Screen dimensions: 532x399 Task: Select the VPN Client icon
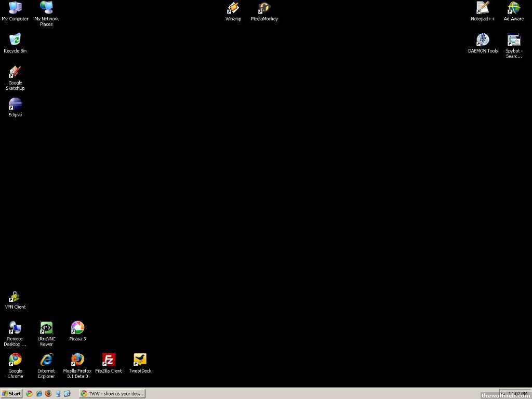click(15, 297)
